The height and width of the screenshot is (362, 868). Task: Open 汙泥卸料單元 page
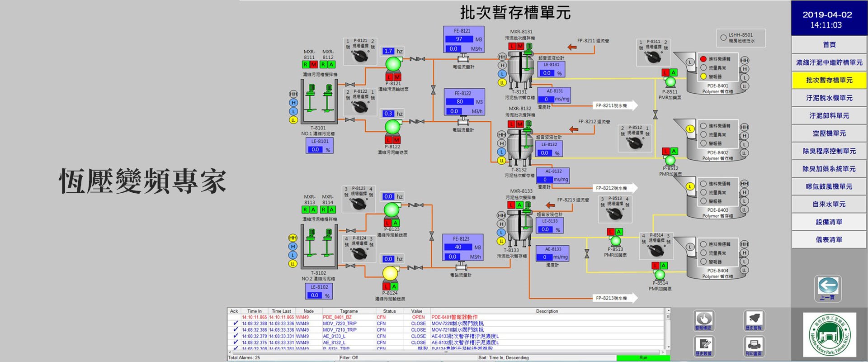click(x=829, y=116)
